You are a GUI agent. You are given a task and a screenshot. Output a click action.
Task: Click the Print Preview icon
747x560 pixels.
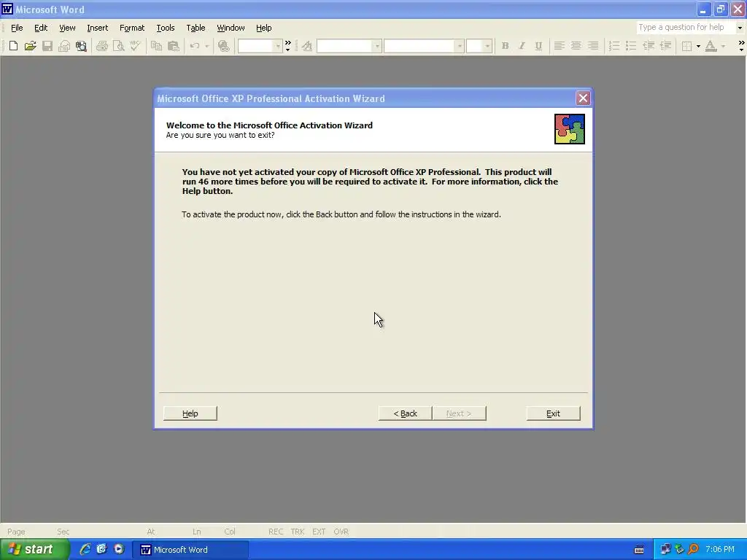119,46
